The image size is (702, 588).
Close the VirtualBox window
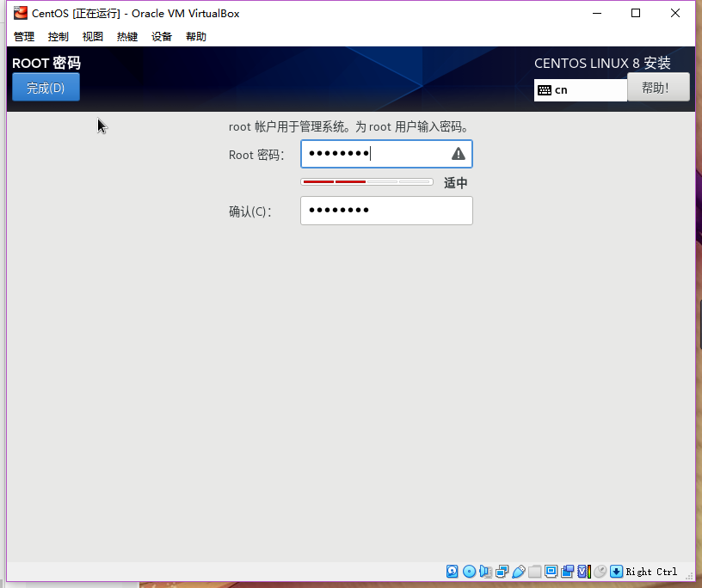(x=675, y=13)
